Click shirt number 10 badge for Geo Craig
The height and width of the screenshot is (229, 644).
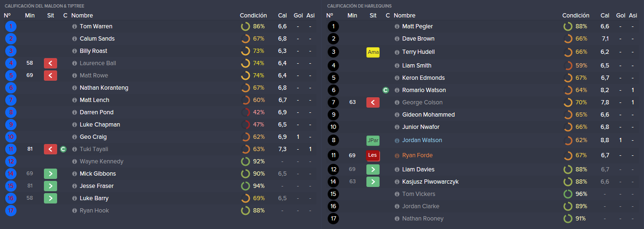pos(11,137)
